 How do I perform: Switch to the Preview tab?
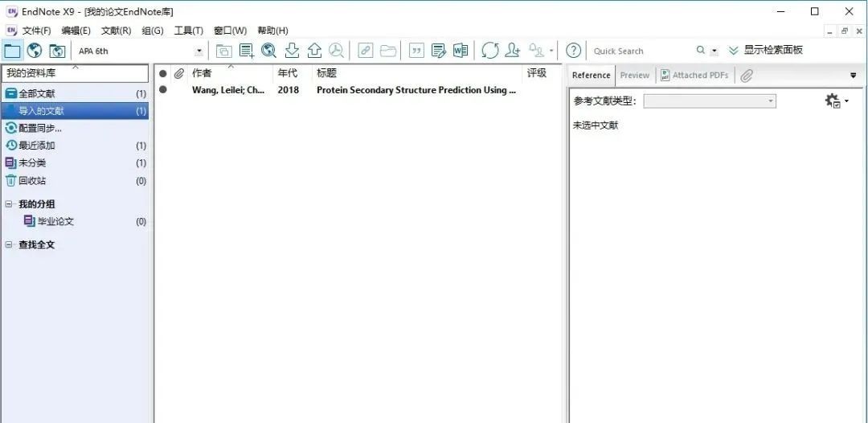click(634, 76)
